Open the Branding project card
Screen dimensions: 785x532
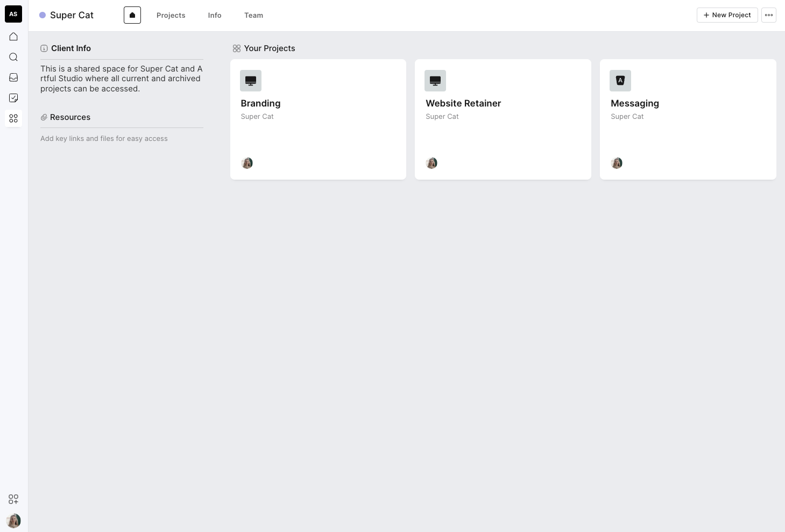318,119
